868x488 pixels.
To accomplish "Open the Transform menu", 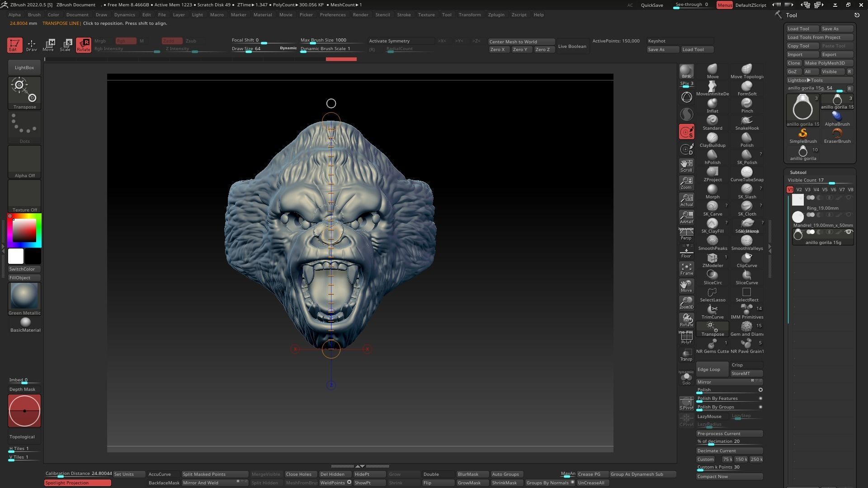I will [x=470, y=14].
